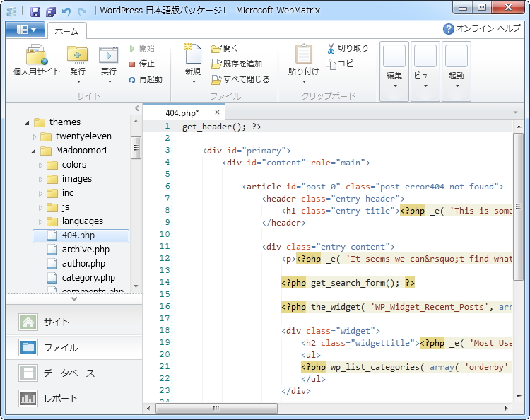Click the file tree scrollbar thumb
The height and width of the screenshot is (420, 530).
click(x=136, y=148)
